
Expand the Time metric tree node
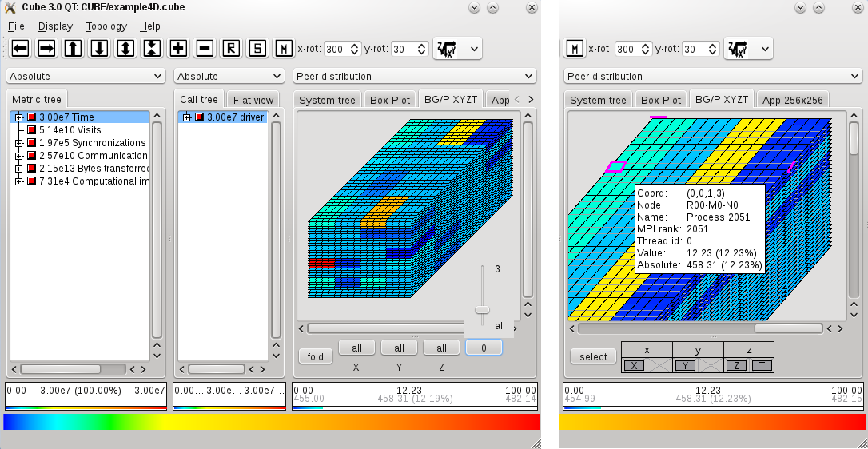19,117
